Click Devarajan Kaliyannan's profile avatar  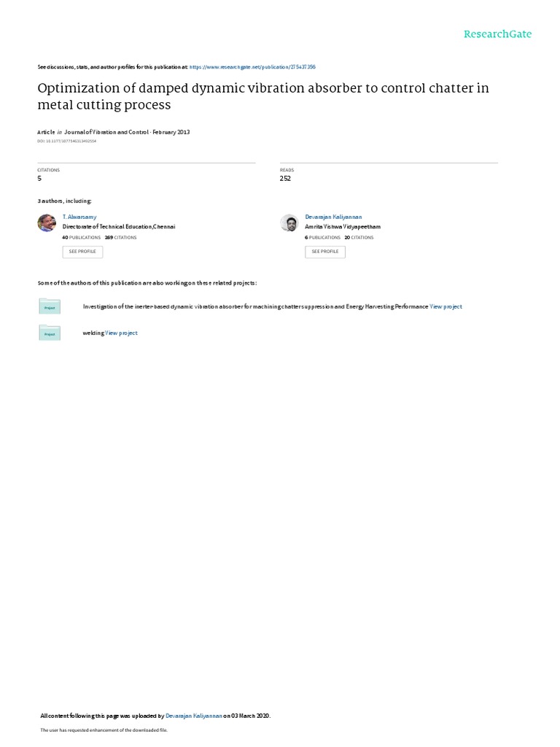(289, 223)
